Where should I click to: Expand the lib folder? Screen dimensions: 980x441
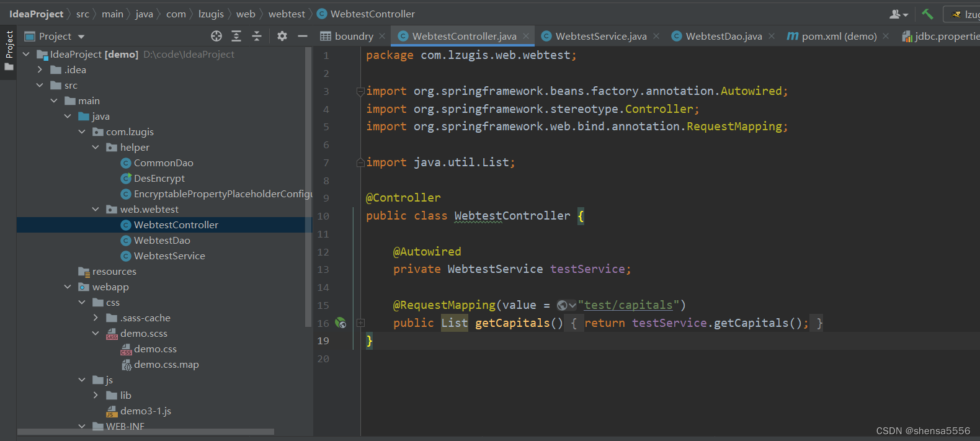point(96,395)
